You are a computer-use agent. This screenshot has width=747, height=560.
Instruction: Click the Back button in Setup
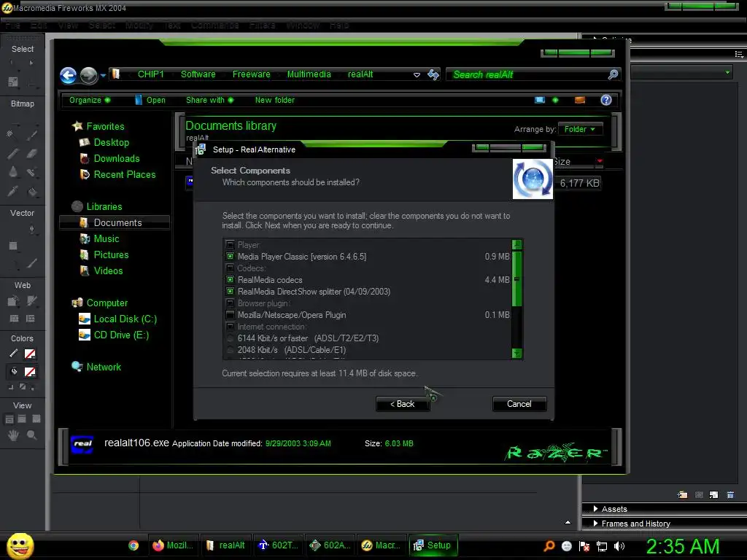click(403, 404)
